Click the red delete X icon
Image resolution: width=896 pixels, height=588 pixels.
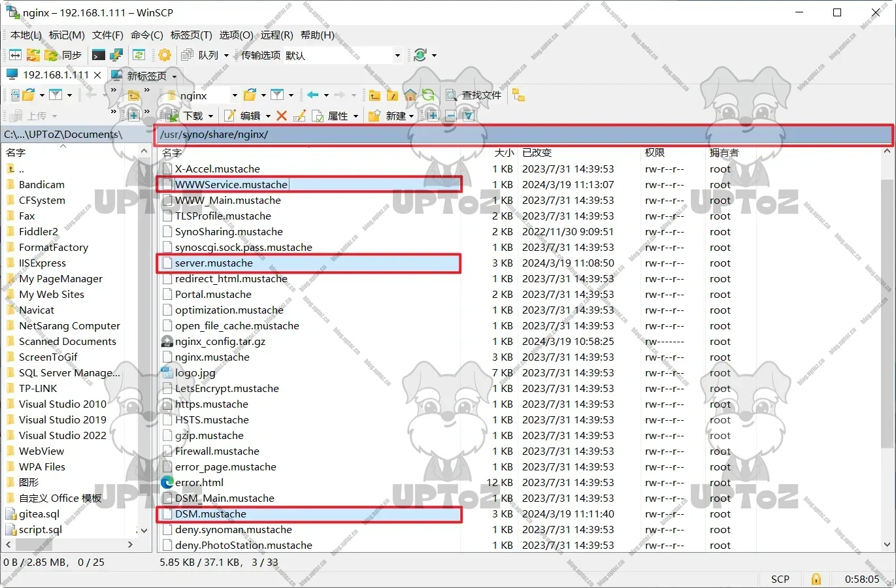[x=282, y=116]
